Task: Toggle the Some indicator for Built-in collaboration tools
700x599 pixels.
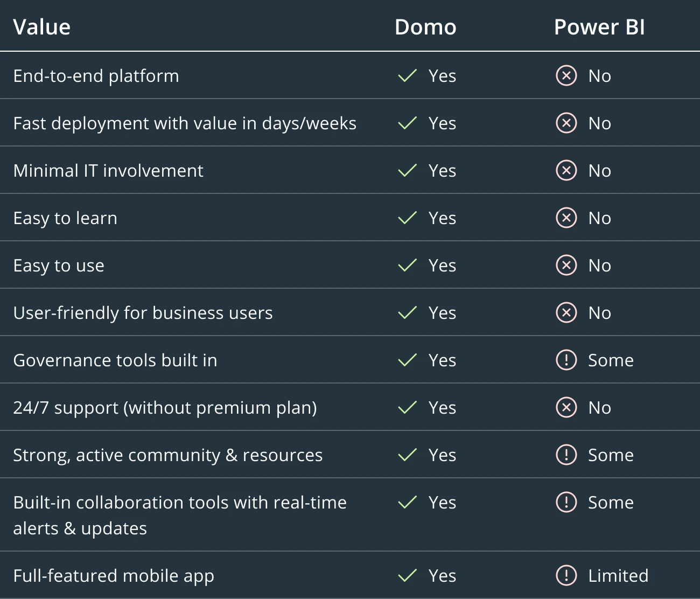Action: tap(566, 502)
